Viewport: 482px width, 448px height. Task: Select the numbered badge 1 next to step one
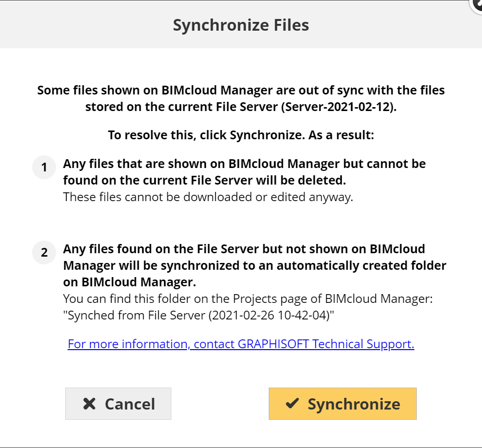coord(44,167)
